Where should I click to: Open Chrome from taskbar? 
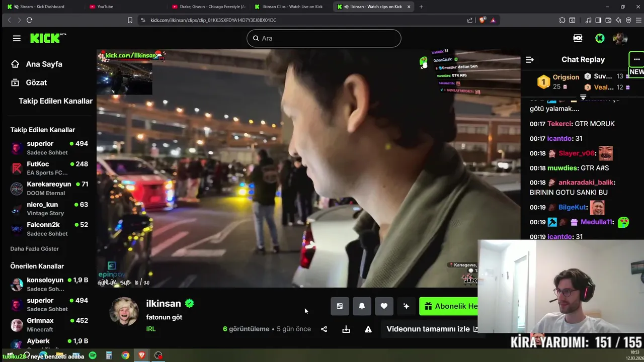click(x=125, y=355)
